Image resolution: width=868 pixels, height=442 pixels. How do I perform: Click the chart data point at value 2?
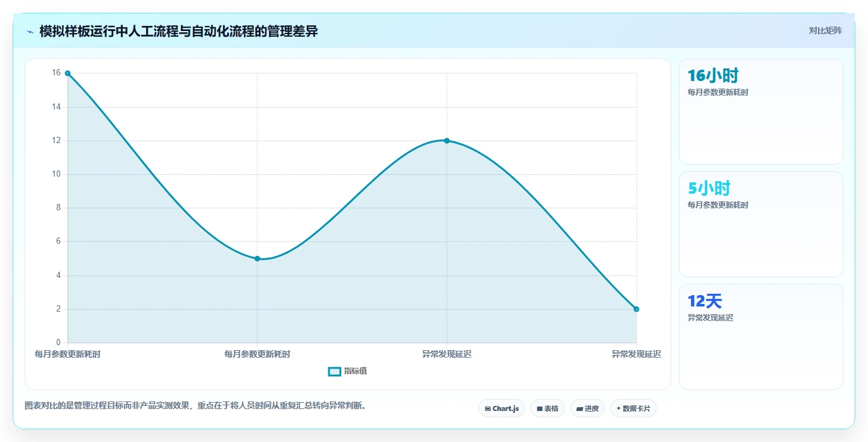click(x=636, y=309)
